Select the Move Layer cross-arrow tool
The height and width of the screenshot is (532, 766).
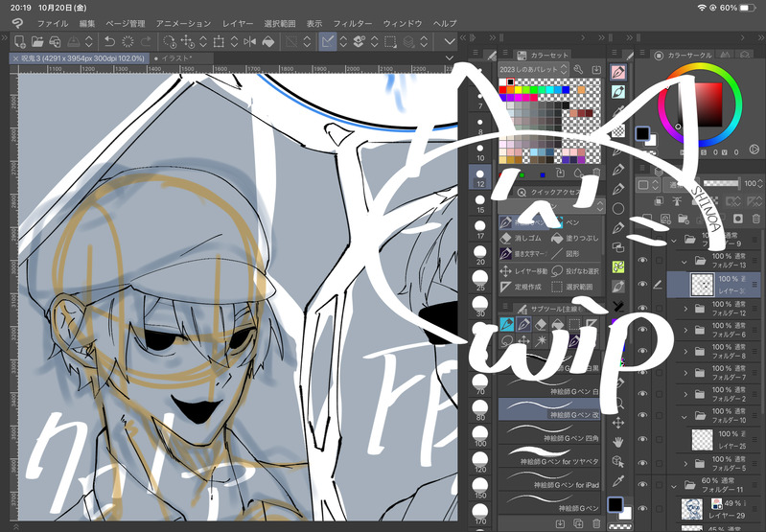click(x=618, y=423)
